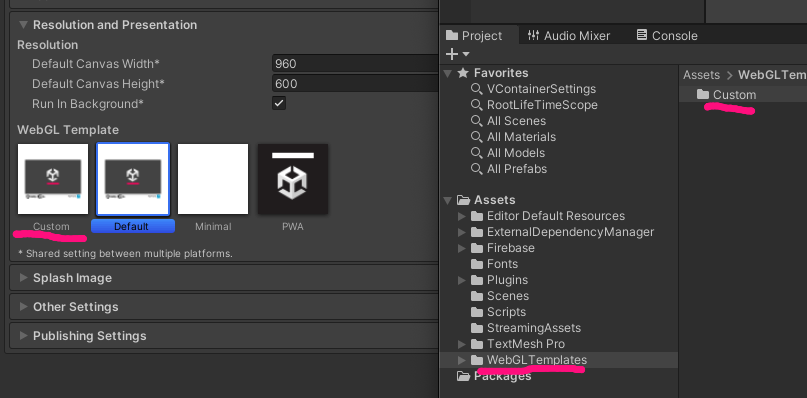
Task: Expand the Plugins folder arrow
Action: click(462, 280)
